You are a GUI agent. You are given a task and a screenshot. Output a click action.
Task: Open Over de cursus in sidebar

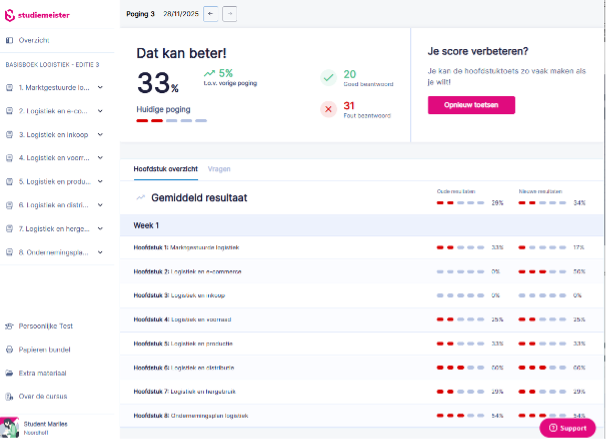(x=42, y=396)
